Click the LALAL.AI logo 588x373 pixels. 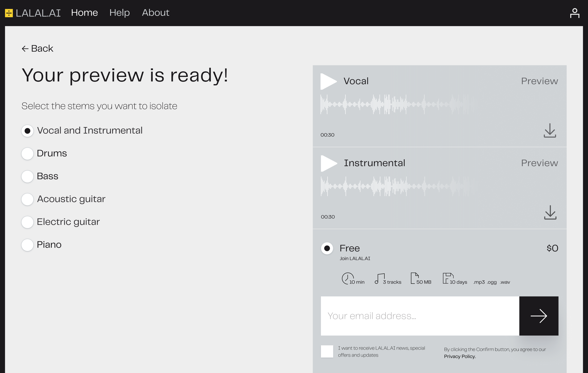(x=33, y=13)
